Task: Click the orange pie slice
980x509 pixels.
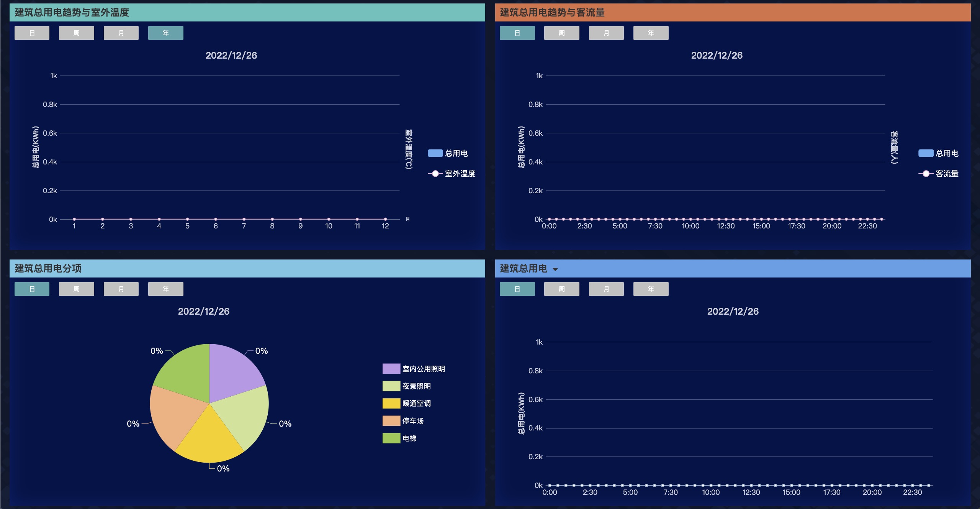Action: coord(172,415)
